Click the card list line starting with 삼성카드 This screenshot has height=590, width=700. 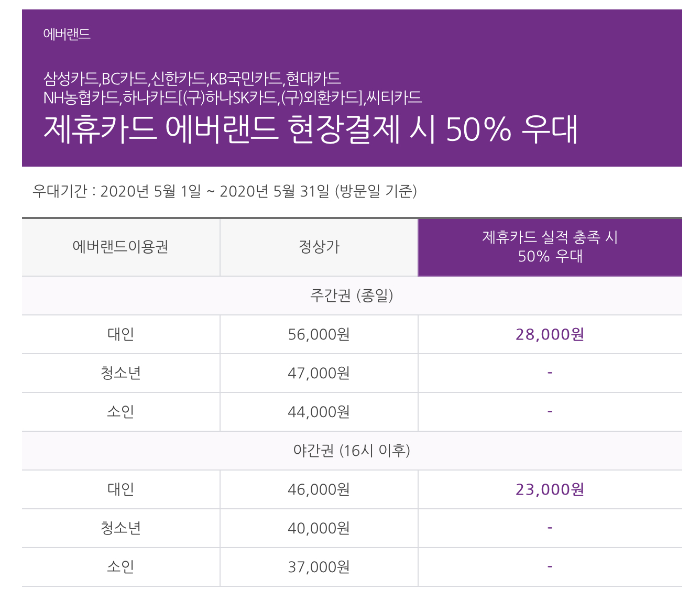[x=192, y=79]
